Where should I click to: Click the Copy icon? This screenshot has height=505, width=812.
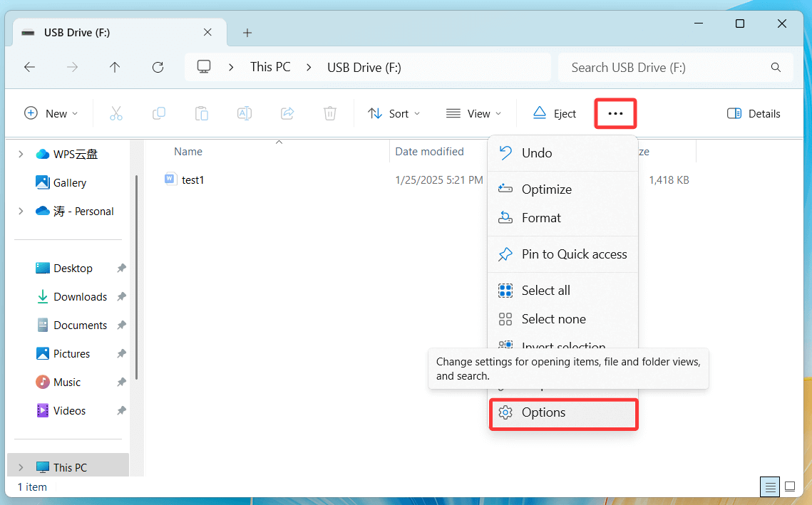pyautogui.click(x=159, y=113)
